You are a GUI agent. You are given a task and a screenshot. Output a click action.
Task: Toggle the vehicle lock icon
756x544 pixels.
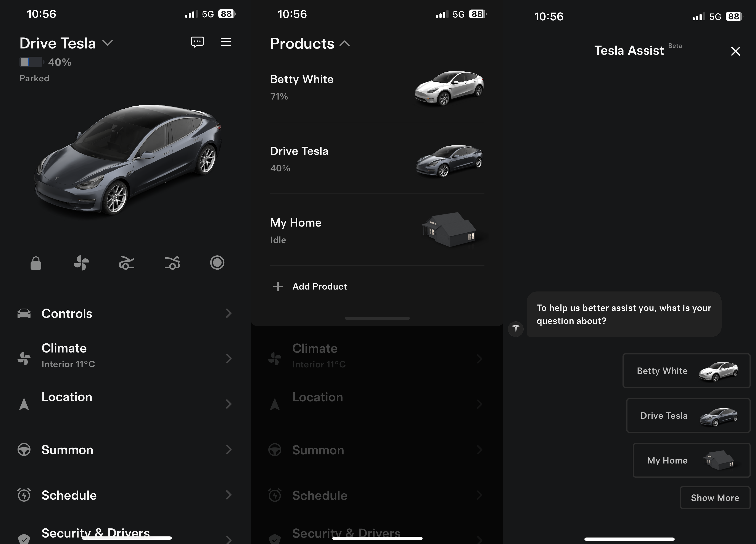(x=36, y=263)
